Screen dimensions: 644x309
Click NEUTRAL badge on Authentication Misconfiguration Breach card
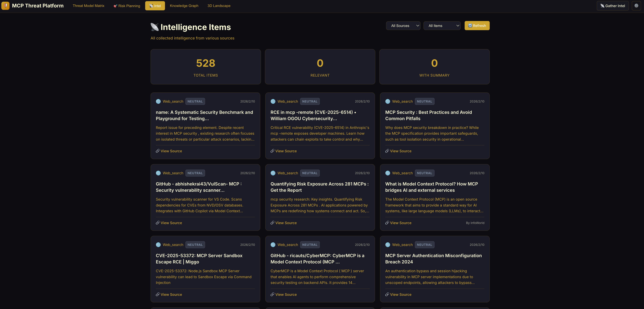[425, 244]
